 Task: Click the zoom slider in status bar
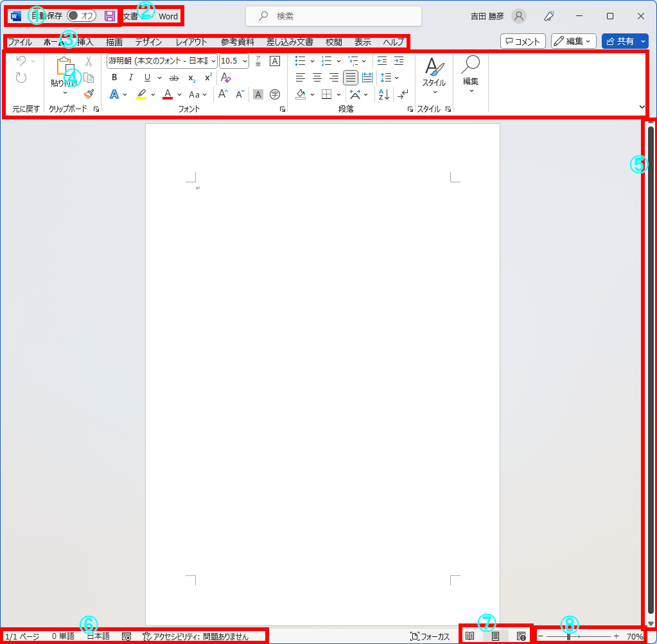(x=569, y=636)
